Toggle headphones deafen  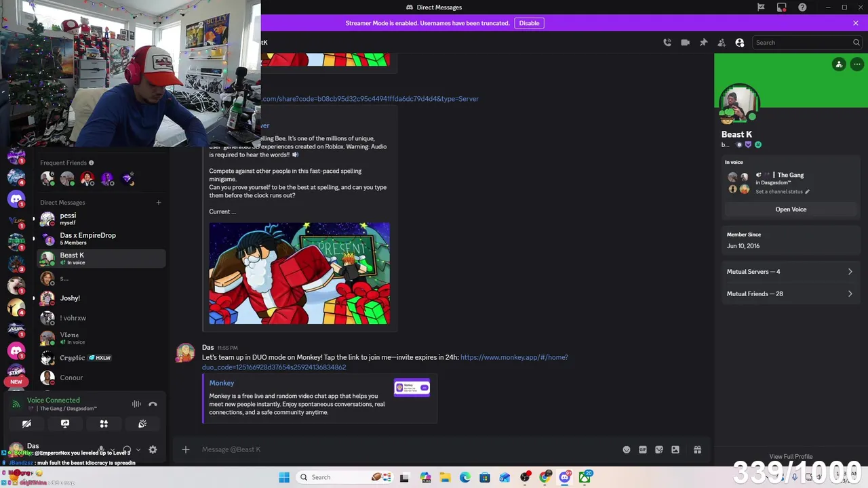(x=126, y=449)
